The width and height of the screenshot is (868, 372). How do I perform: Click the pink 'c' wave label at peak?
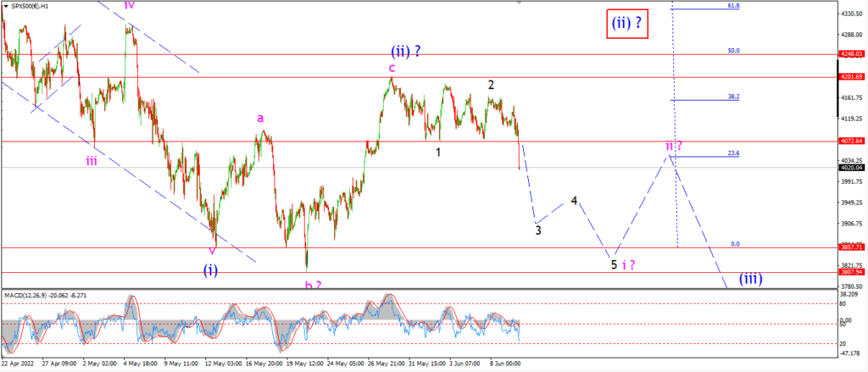pos(392,68)
